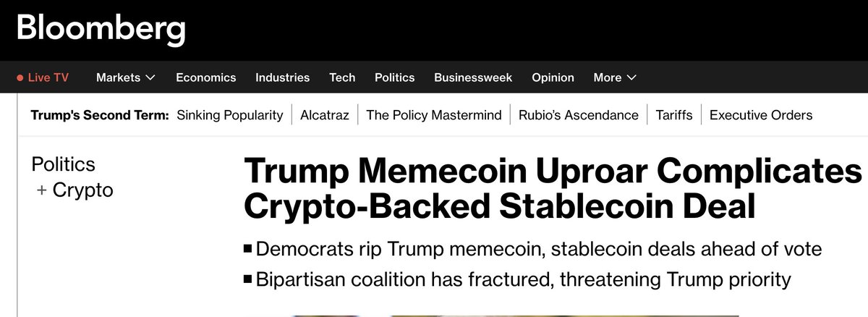Visit the Rubio's Ascendance topic
This screenshot has width=868, height=317.
(578, 115)
